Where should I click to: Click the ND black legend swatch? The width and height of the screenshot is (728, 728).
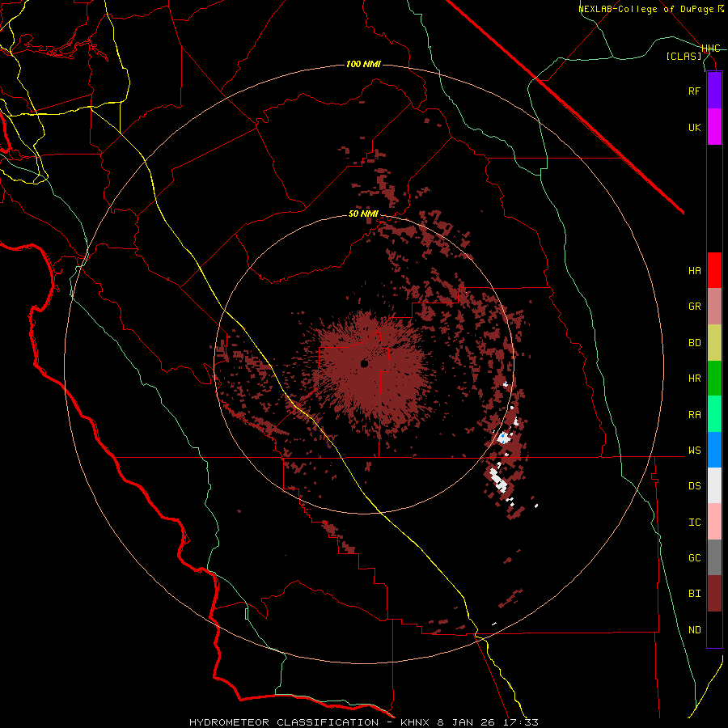pyautogui.click(x=714, y=629)
